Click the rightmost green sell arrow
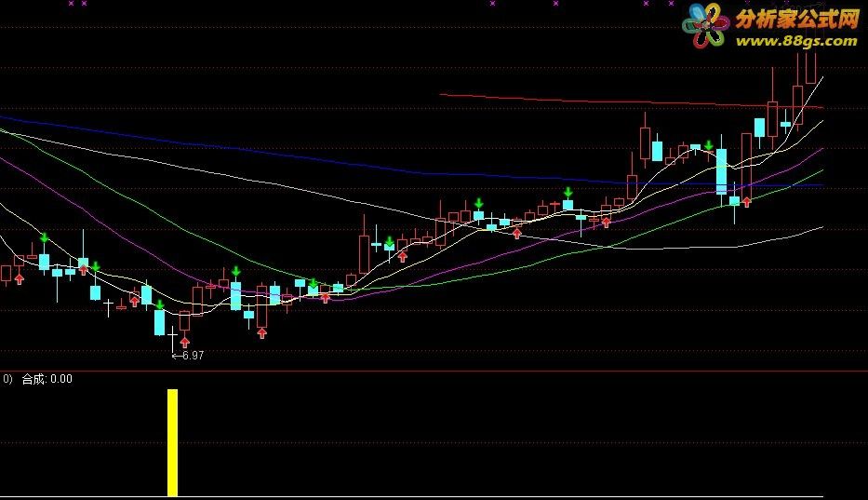The width and height of the screenshot is (868, 500). pos(709,146)
